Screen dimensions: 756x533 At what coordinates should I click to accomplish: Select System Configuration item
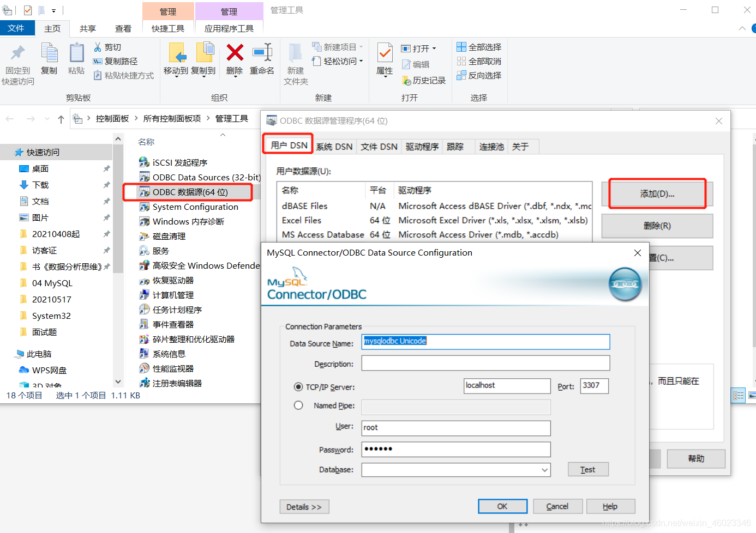189,207
